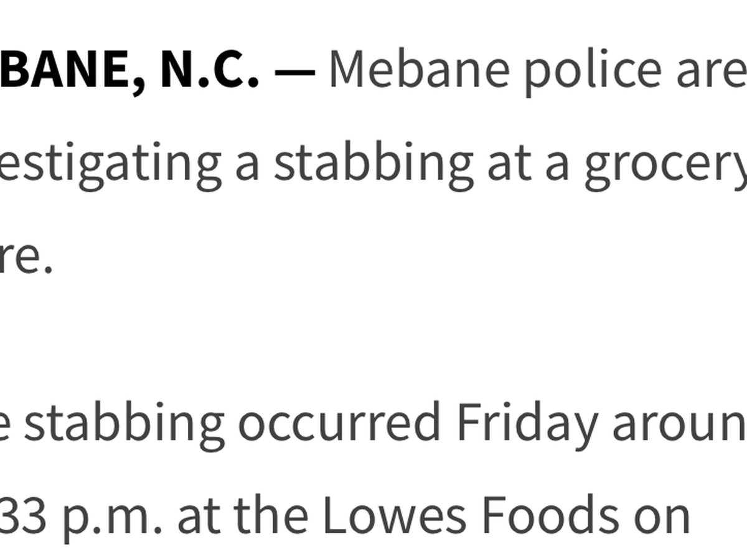Click the partially visible word 'estigating'
This screenshot has width=747, height=560.
111,165
